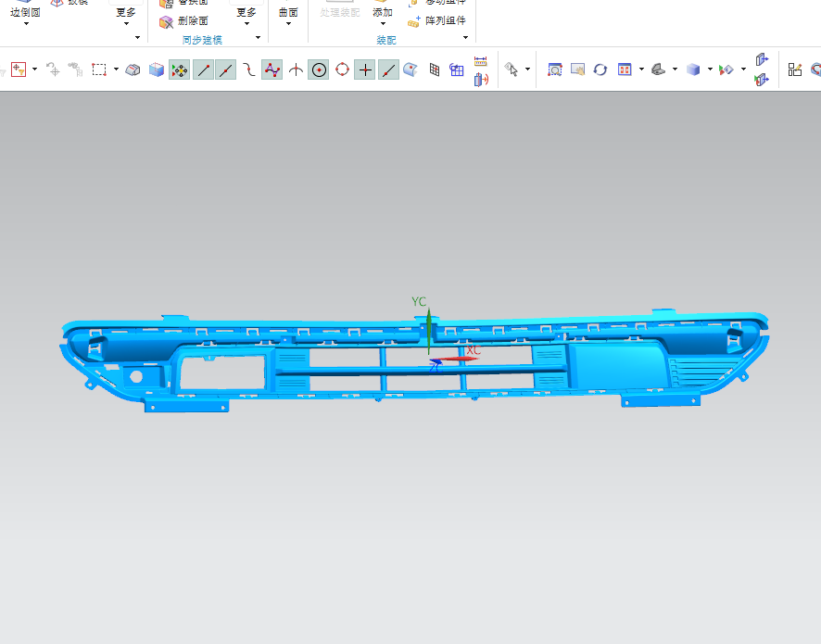Screen dimensions: 821x644
Task: Open the 更多 menu next to 边倒圆
Action: coord(126,17)
